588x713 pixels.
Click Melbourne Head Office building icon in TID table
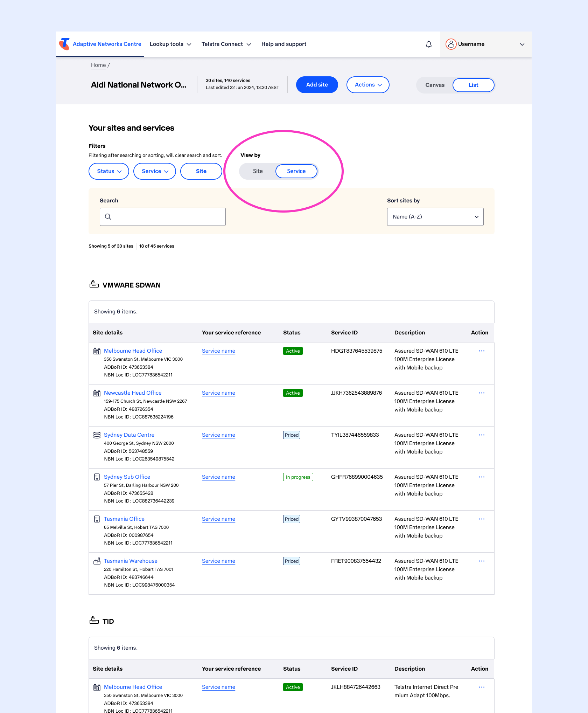point(97,687)
